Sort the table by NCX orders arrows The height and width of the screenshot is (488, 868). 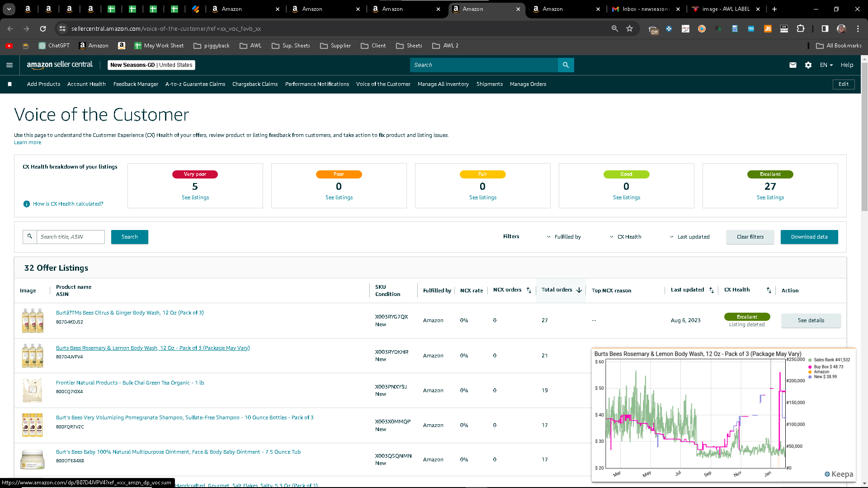click(x=529, y=290)
